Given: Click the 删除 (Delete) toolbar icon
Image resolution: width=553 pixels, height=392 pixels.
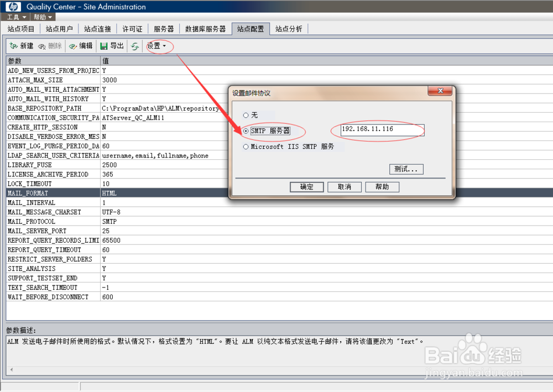Looking at the screenshot, I should point(41,46).
